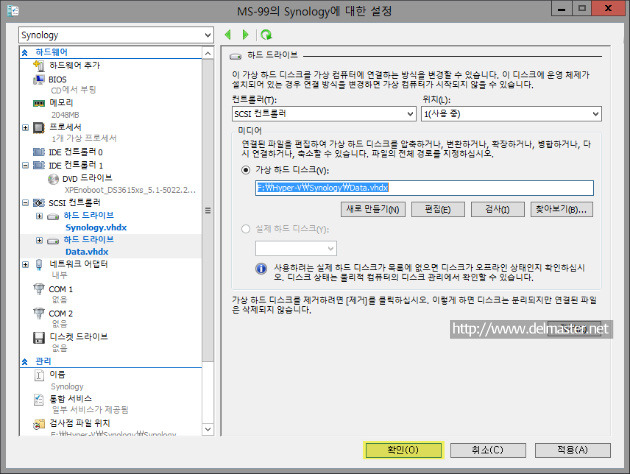This screenshot has width=630, height=474.
Task: Click the green forward arrow icon
Action: click(x=245, y=35)
